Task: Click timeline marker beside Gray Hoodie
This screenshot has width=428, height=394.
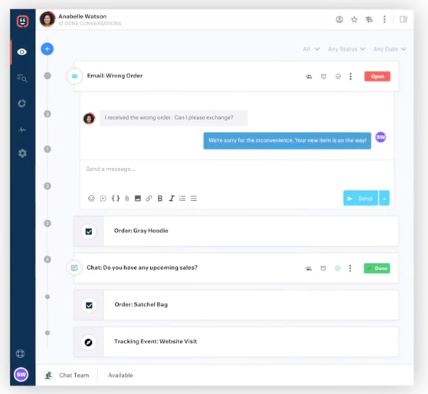Action: (x=47, y=223)
